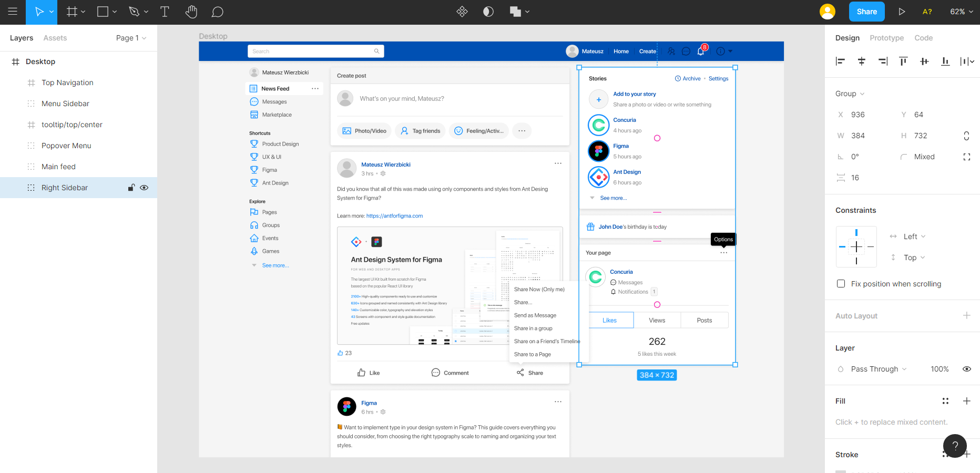Toggle constrain proportions link icon
Viewport: 980px width, 473px height.
[966, 136]
